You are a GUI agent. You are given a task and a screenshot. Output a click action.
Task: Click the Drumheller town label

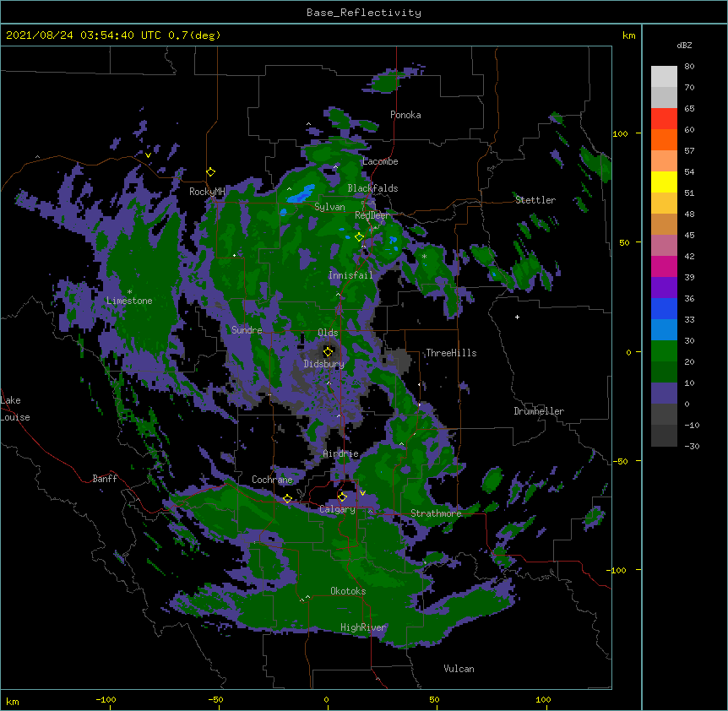click(539, 411)
